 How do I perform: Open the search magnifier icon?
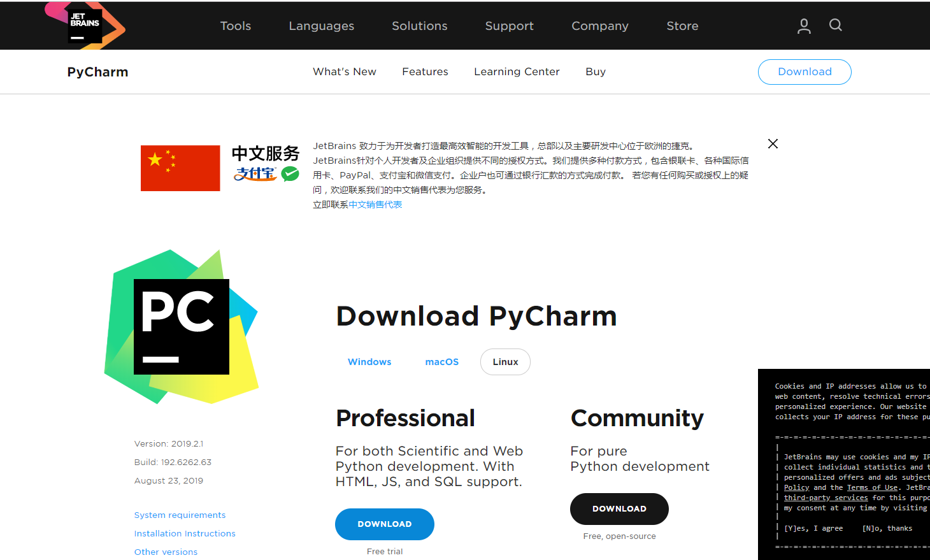(836, 25)
